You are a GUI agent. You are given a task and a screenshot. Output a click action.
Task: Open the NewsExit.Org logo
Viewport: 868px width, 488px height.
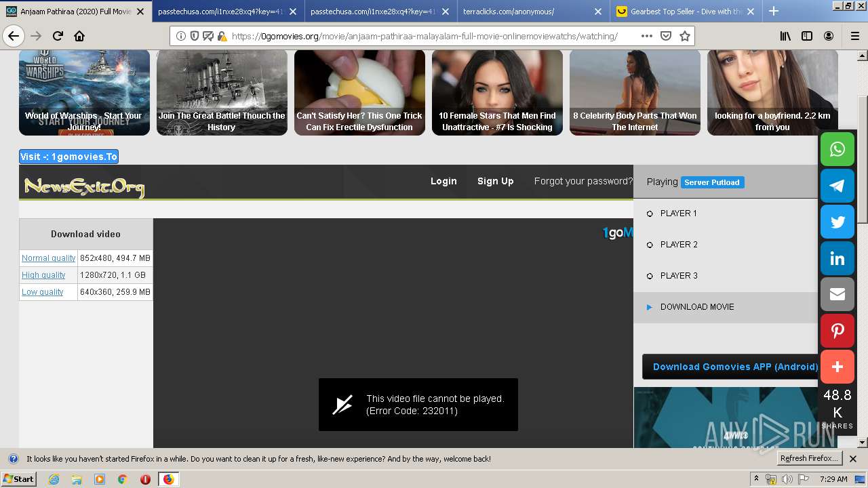pos(84,186)
